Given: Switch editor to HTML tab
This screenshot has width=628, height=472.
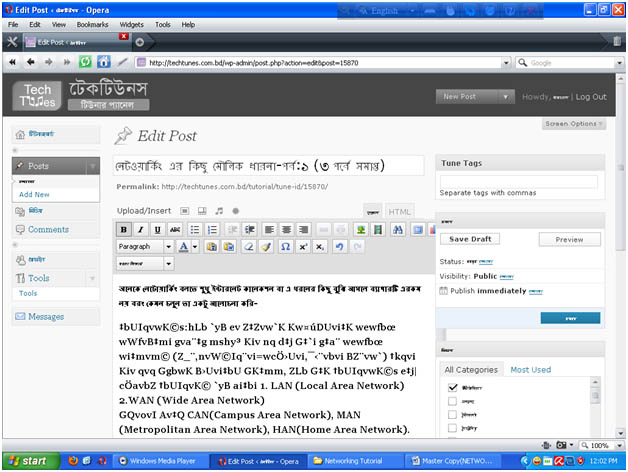Looking at the screenshot, I should tap(399, 212).
